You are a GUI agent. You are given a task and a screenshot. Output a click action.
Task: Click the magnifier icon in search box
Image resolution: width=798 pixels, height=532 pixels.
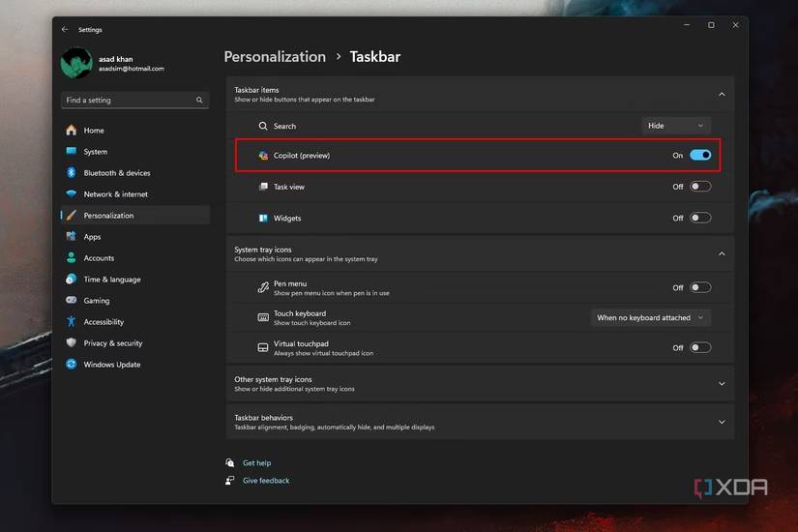(199, 101)
